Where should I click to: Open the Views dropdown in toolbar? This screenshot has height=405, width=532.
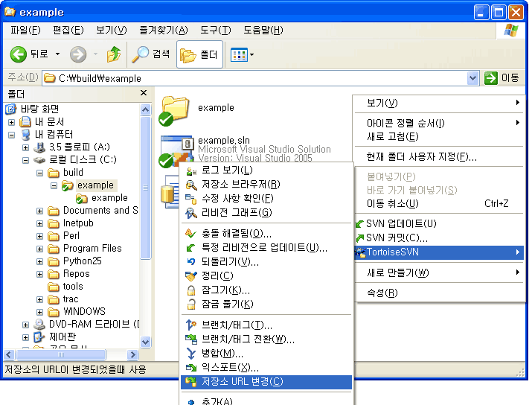pyautogui.click(x=243, y=54)
